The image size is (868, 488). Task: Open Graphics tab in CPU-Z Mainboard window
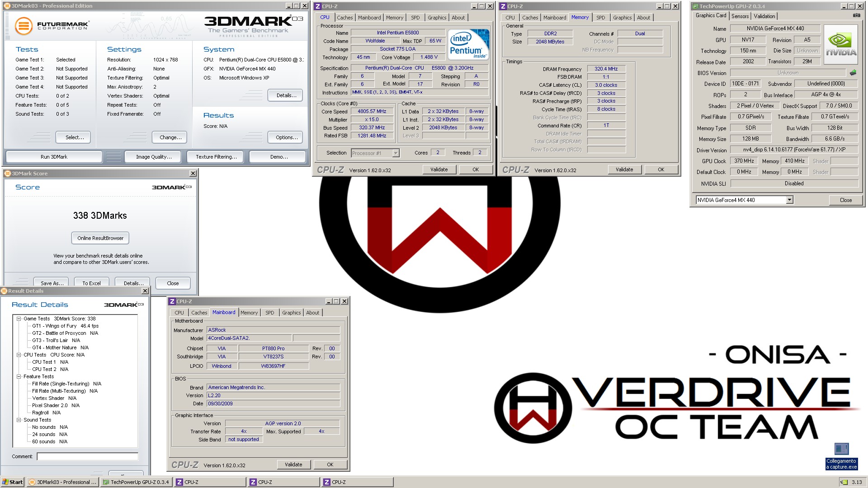(x=291, y=313)
